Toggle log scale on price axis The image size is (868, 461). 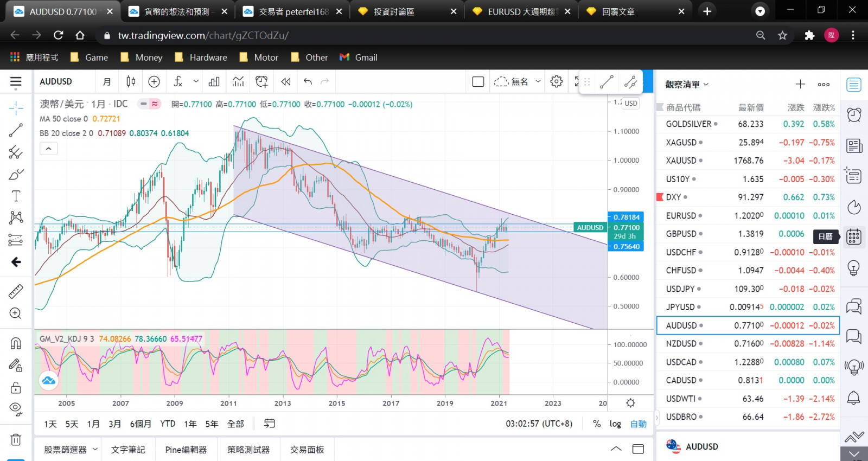click(x=615, y=424)
